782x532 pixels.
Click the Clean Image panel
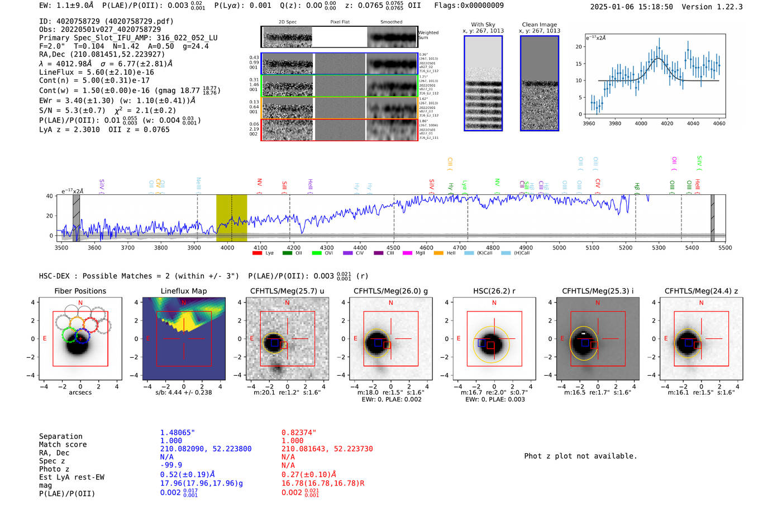[x=540, y=83]
